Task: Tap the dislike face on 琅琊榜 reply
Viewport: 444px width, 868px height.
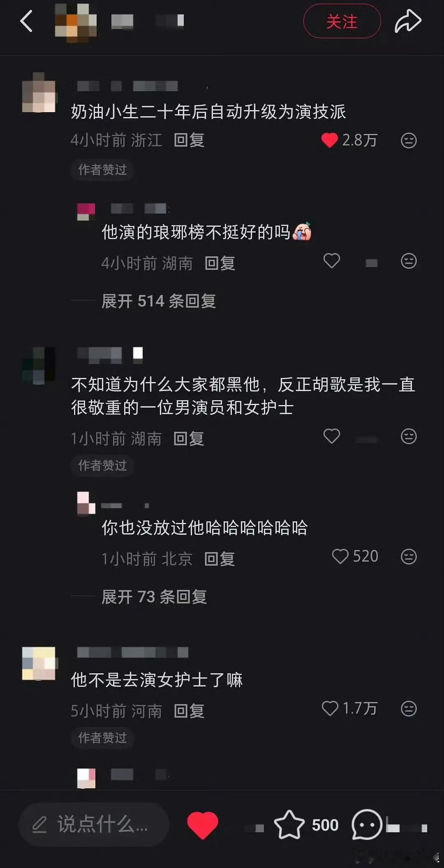Action: [409, 261]
